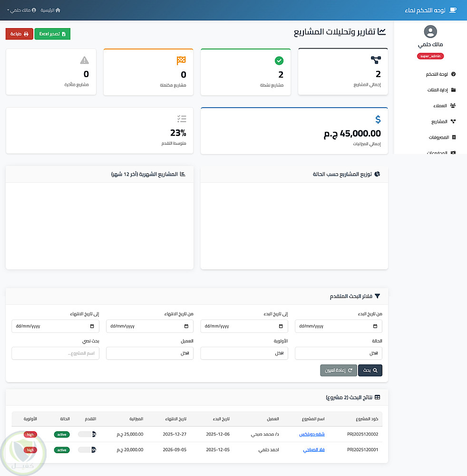Image resolution: width=467 pixels, height=476 pixels.
Task: Click the project diagram icon in إجمالي المشاريع card
Action: tap(376, 60)
